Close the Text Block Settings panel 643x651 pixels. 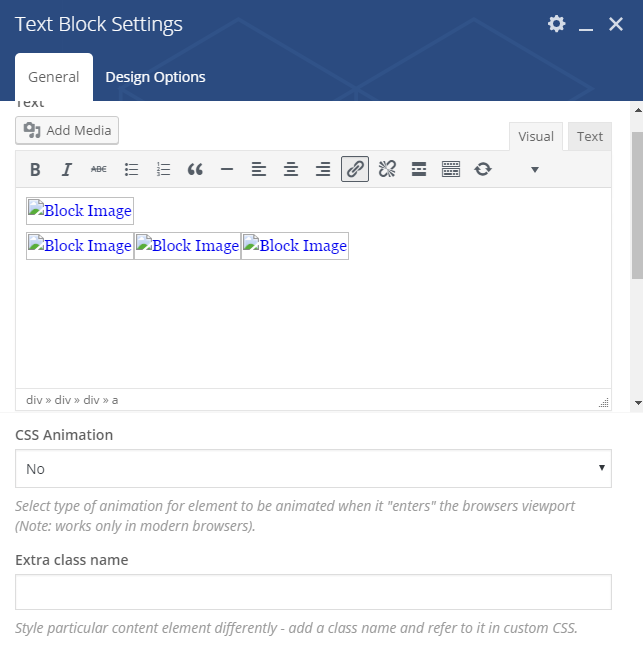pos(616,24)
